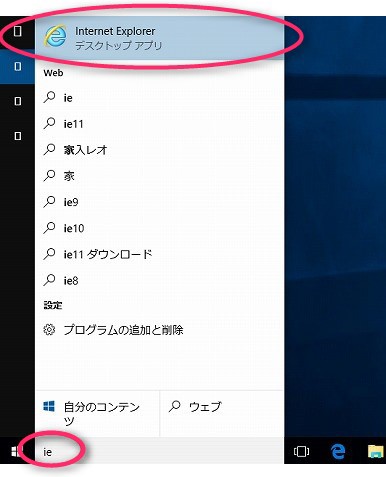Click the Windows logo in 自分のコンテンツ tab
386x477 pixels.
pos(49,406)
